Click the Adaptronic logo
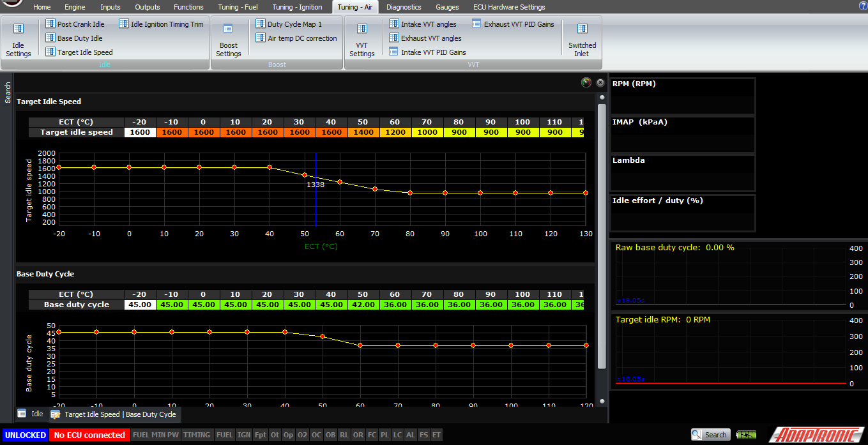Viewport: 868px width, 445px height. point(816,435)
